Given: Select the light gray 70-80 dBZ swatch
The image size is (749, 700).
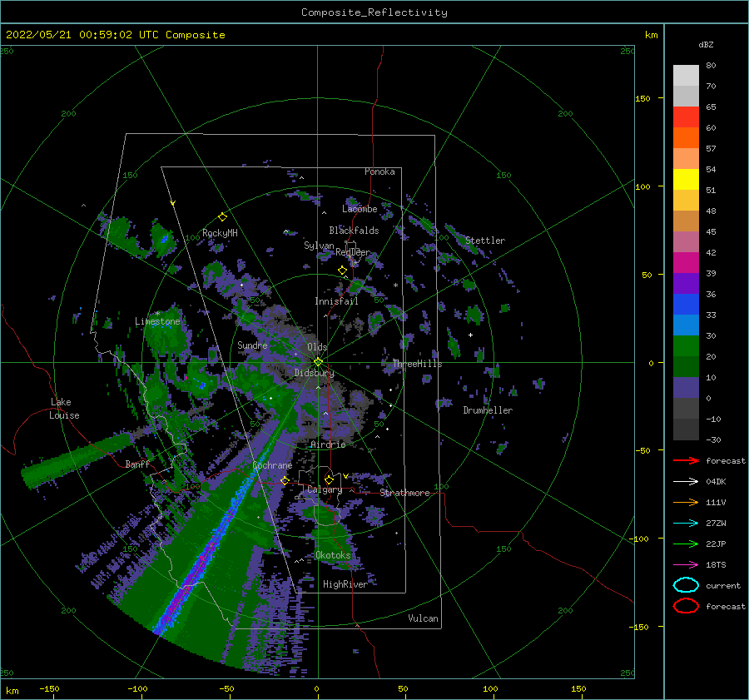Looking at the screenshot, I should (x=686, y=76).
